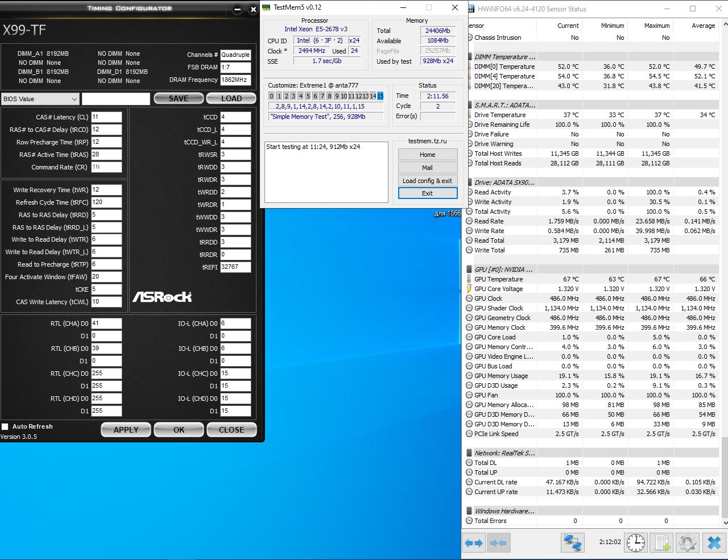Click the Current column header in HWiNFO
The image size is (728, 560).
coord(568,26)
